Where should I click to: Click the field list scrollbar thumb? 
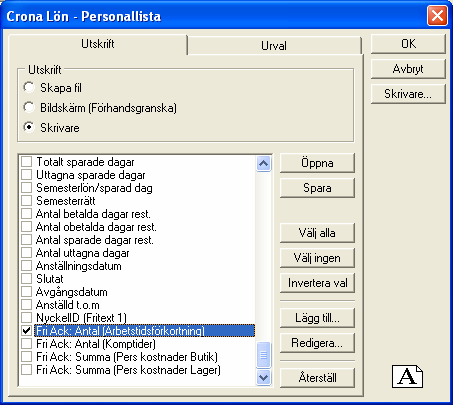[264, 355]
